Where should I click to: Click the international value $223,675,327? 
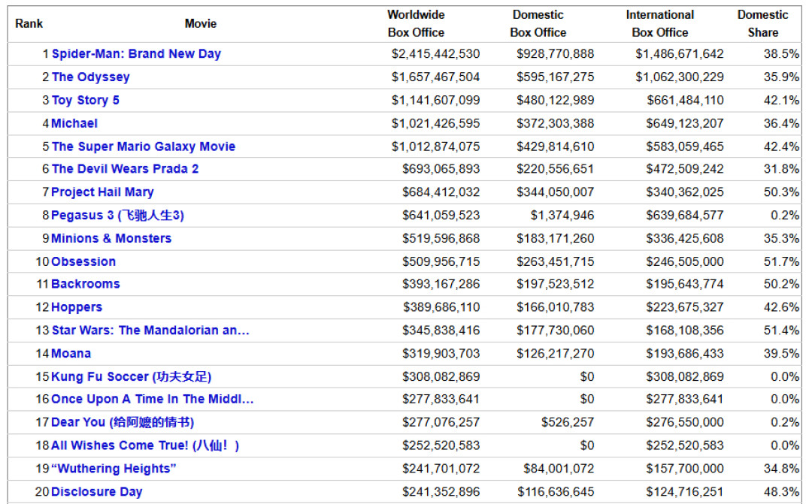[685, 307]
